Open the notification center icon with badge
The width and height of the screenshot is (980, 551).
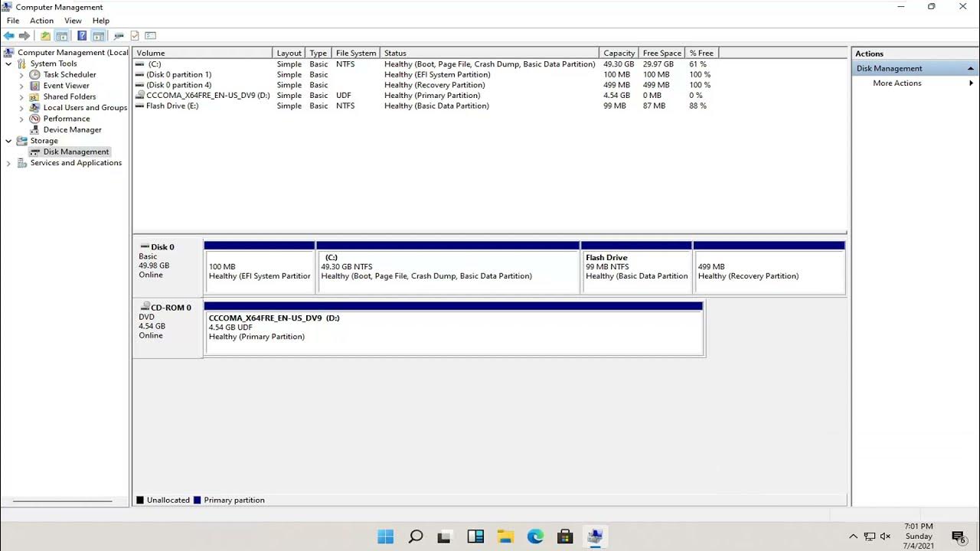[x=958, y=536]
